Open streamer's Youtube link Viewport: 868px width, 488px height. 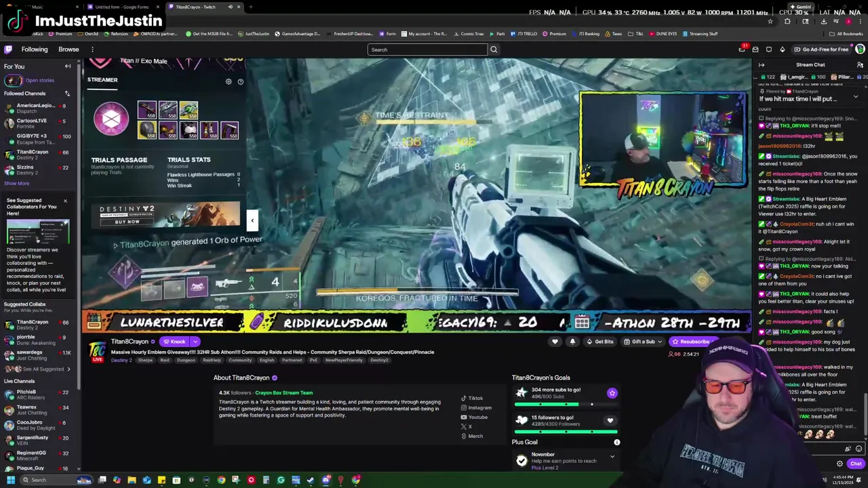click(474, 417)
